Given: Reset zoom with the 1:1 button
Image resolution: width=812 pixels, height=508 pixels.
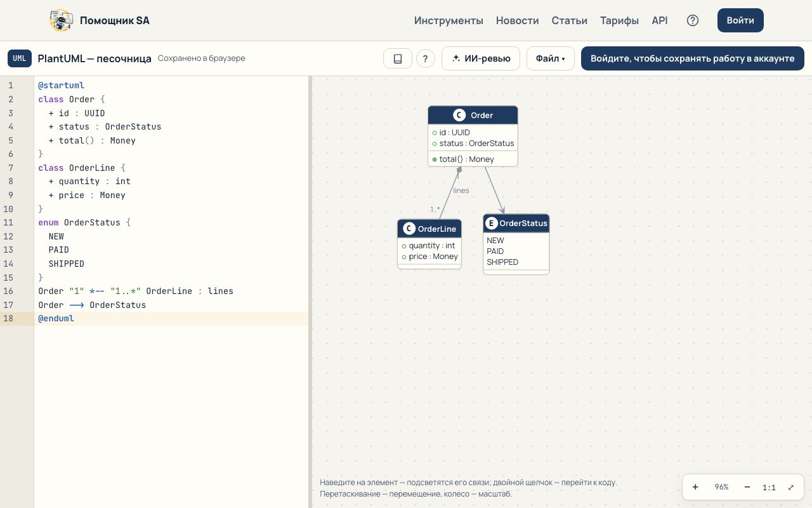Looking at the screenshot, I should 769,487.
